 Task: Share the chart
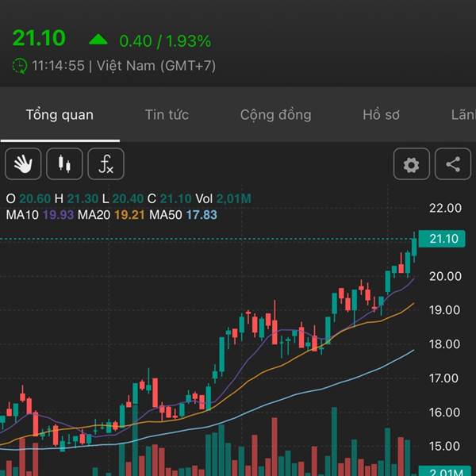click(453, 164)
